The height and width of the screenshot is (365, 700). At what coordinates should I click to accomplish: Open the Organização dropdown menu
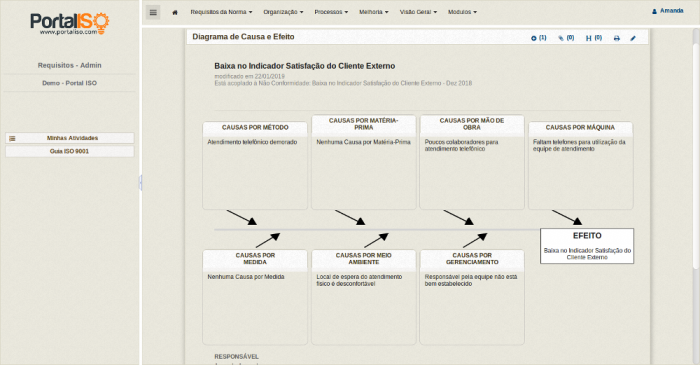[283, 12]
